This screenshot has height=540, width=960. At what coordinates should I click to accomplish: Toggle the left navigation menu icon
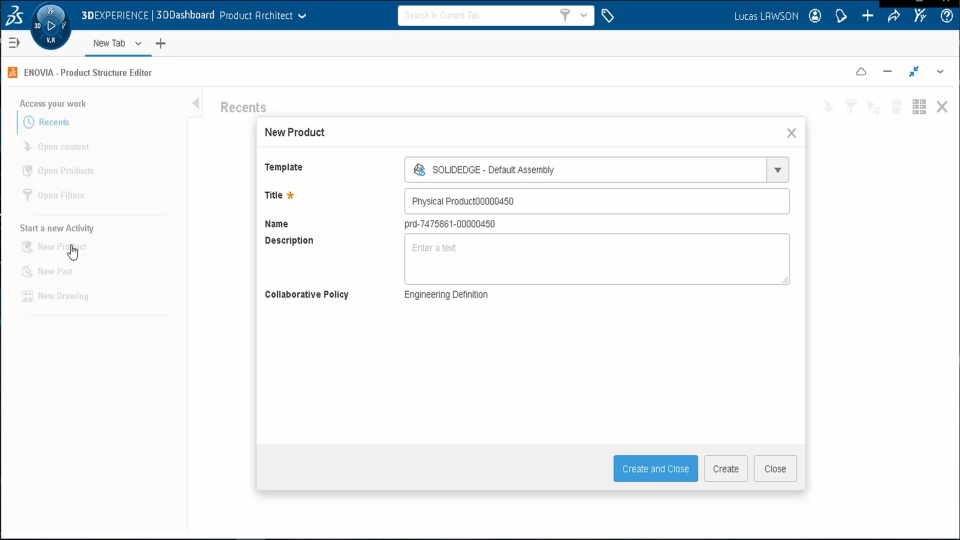[14, 43]
